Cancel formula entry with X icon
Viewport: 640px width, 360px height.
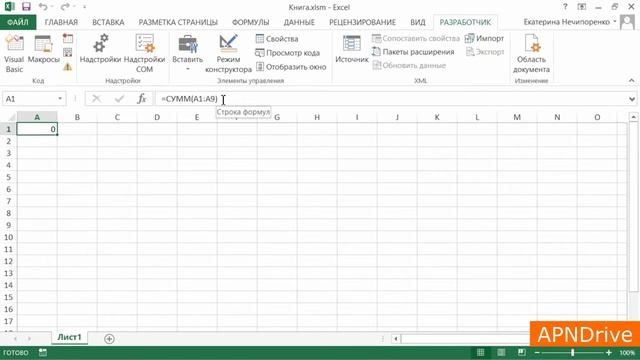point(97,99)
